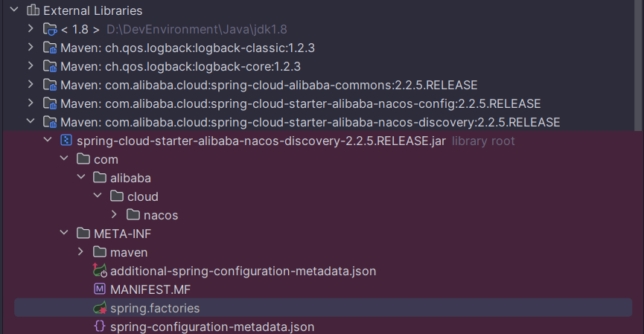Click the additional-spring-configuration-metadata.json file icon
The image size is (644, 334).
[x=100, y=271]
